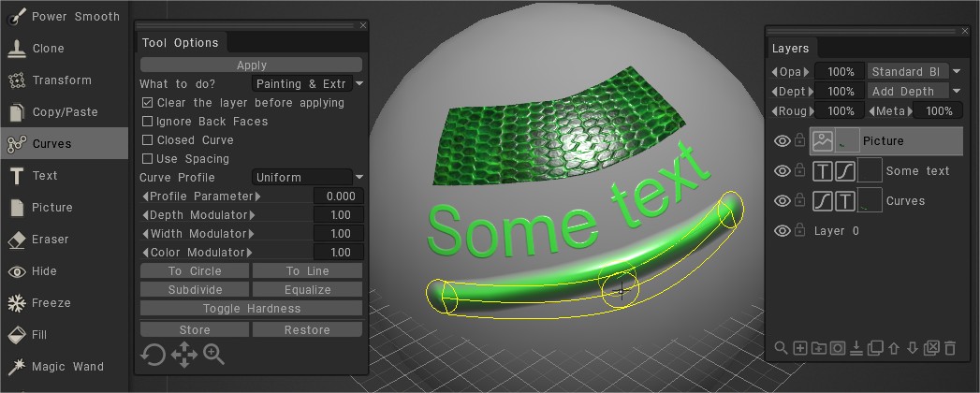
Task: Click the layer Opacity 100% field
Action: pos(840,72)
